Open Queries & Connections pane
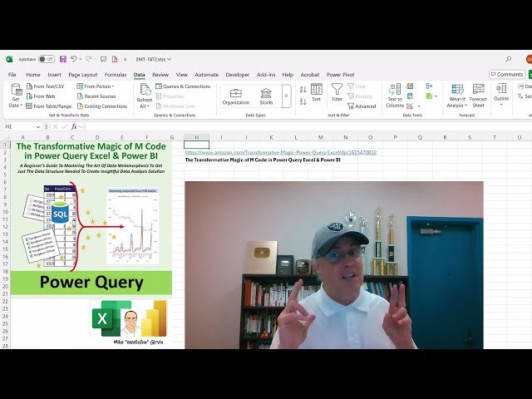532x399 pixels. 183,86
